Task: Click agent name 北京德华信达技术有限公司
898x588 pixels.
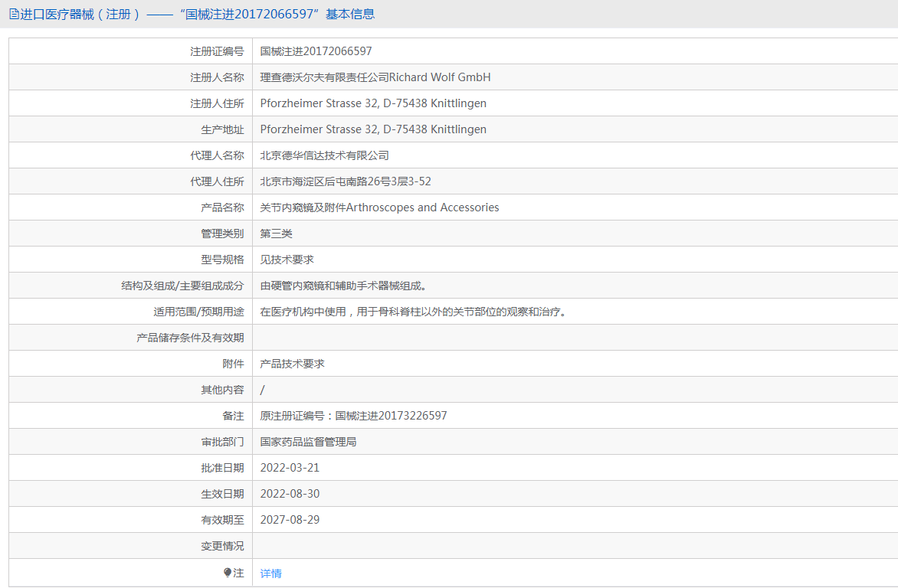Action: [325, 155]
